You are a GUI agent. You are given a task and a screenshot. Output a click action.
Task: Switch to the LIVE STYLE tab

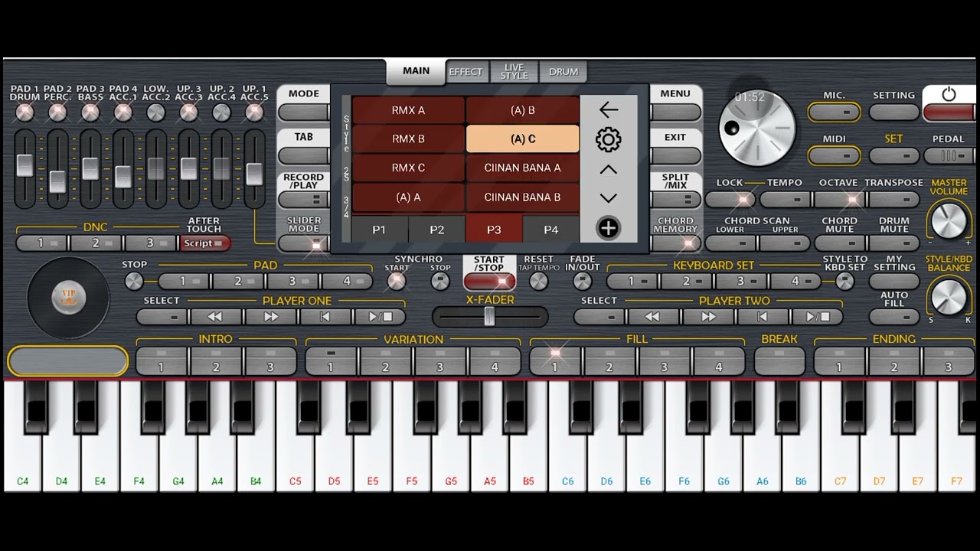514,72
